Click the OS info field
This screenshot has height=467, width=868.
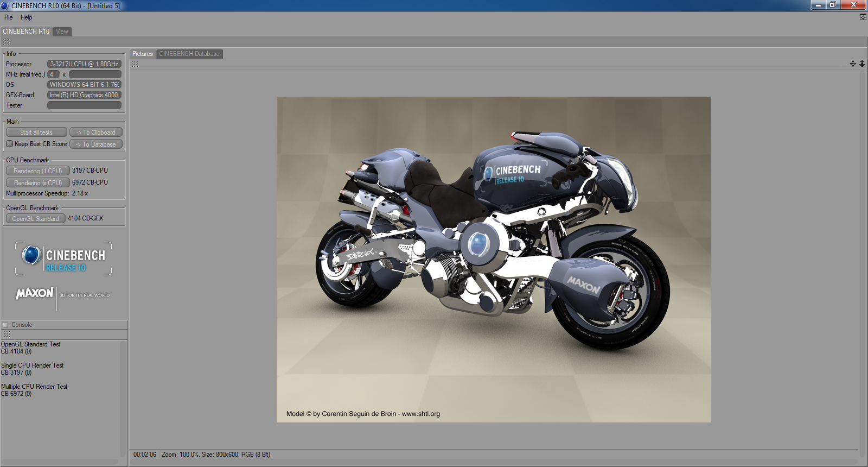pos(84,85)
